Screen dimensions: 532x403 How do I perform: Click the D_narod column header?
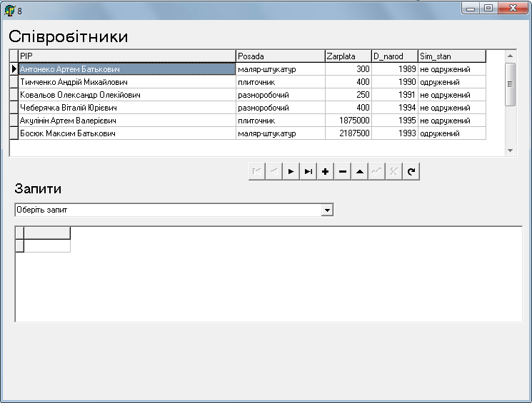(x=395, y=56)
